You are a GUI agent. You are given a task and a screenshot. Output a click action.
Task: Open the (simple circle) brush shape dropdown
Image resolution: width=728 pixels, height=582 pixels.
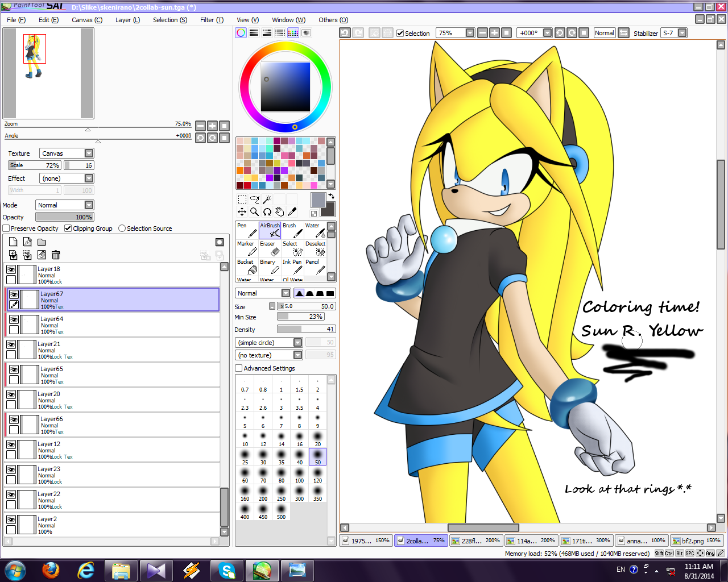[x=268, y=343]
